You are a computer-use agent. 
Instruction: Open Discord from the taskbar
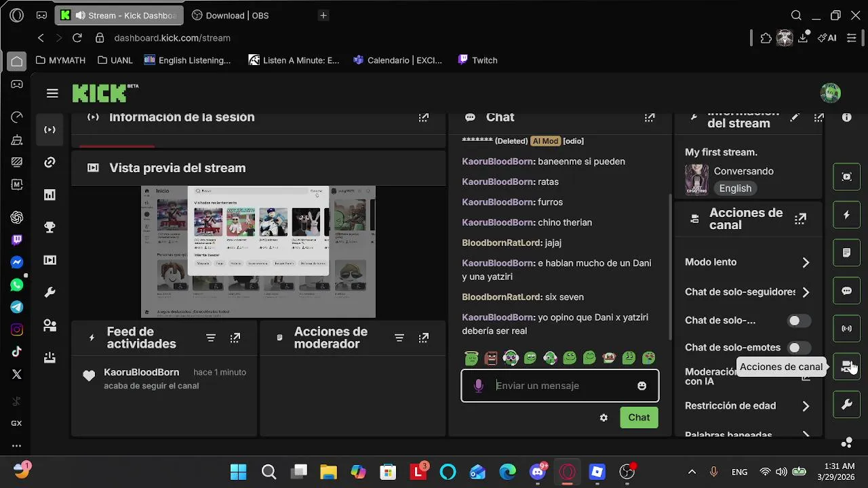click(x=538, y=472)
